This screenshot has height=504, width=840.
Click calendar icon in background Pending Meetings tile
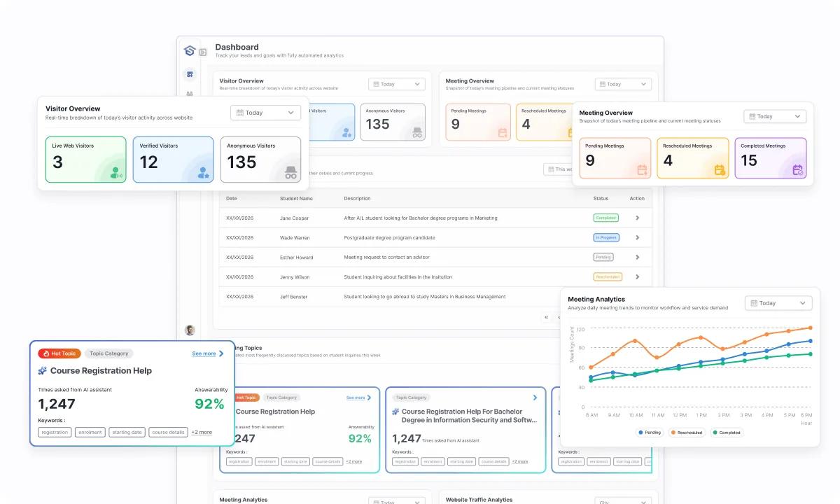coord(503,132)
